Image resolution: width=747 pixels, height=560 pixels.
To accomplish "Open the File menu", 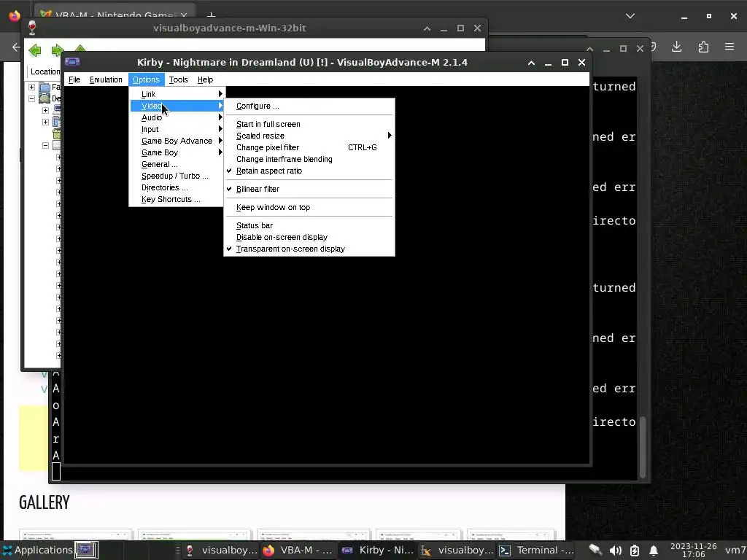I will tap(74, 79).
